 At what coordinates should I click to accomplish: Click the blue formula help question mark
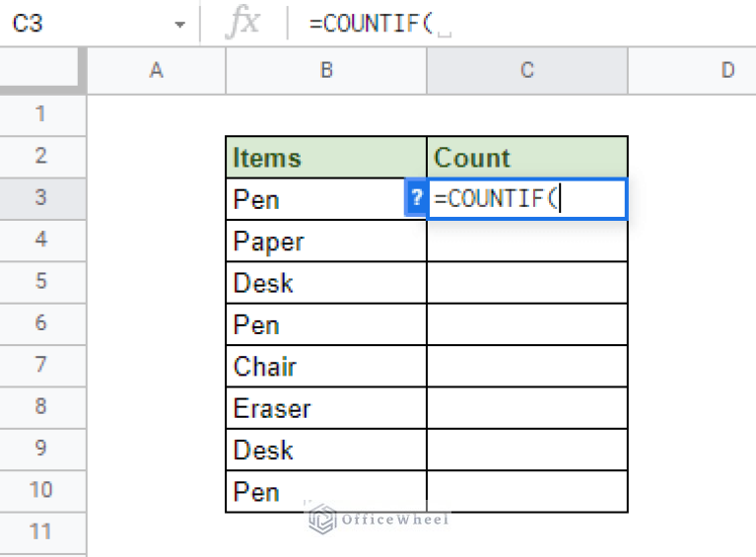[416, 198]
